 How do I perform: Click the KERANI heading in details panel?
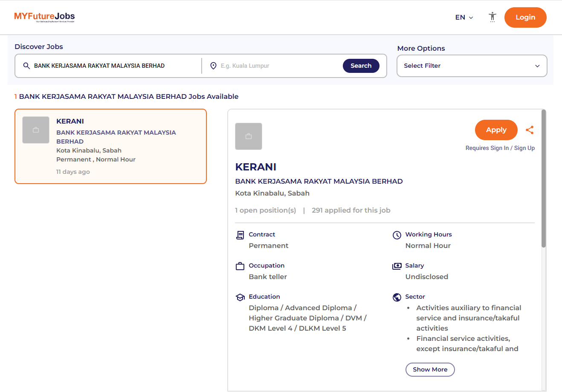pyautogui.click(x=256, y=167)
